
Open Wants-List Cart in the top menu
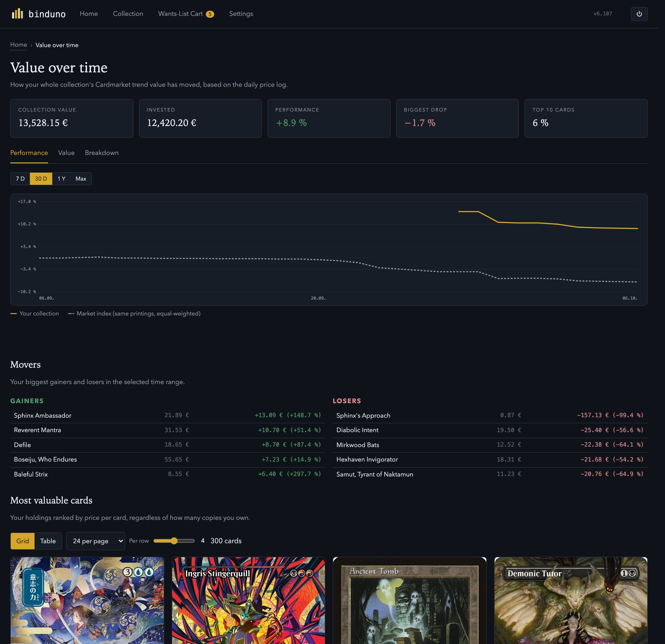coord(180,14)
